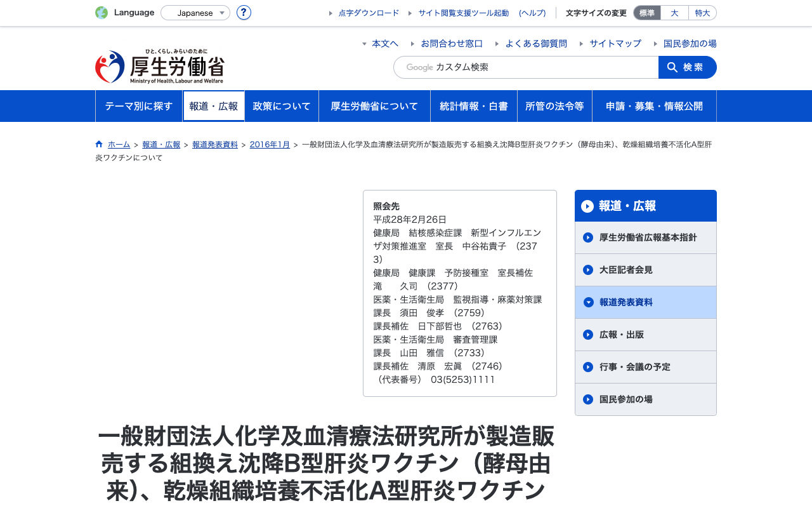Click into the Google カスタム検索 search field
812x508 pixels.
pyautogui.click(x=526, y=67)
